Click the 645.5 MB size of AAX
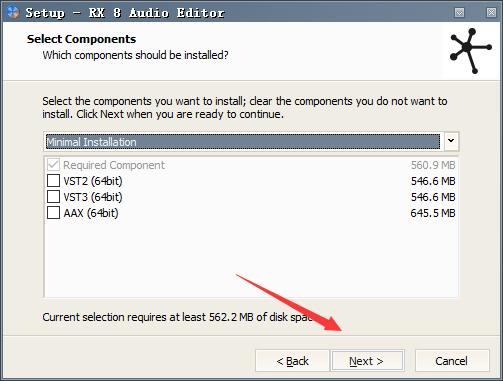This screenshot has height=381, width=503. click(433, 213)
